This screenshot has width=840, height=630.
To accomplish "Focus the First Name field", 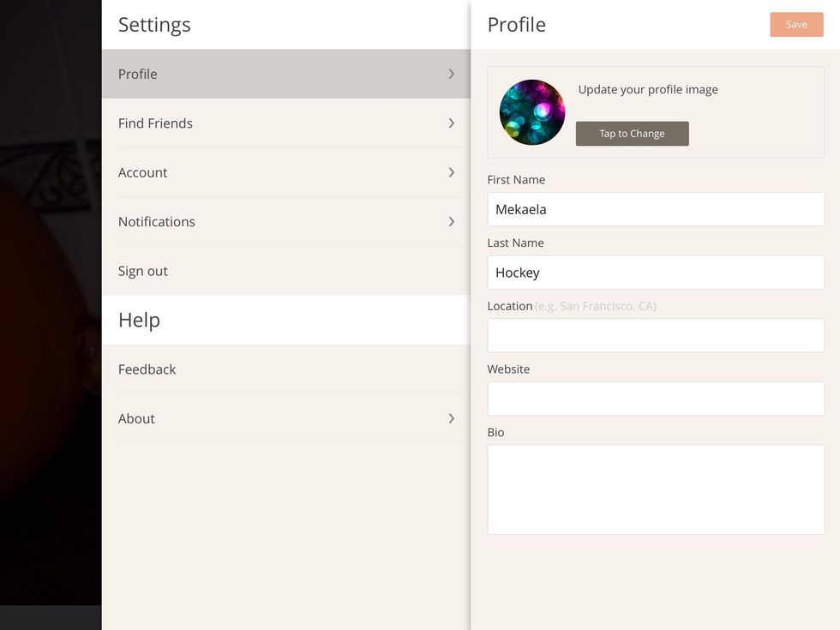I will pos(656,209).
